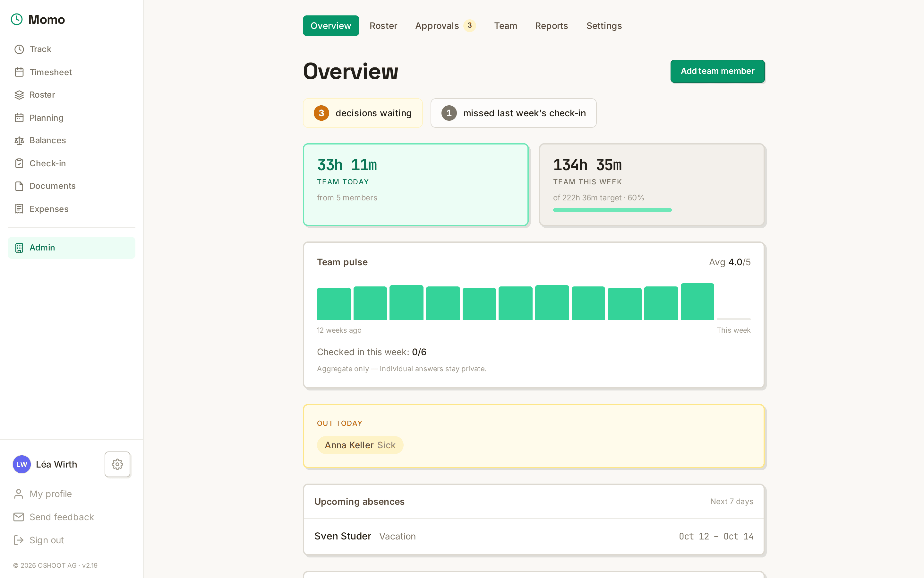Open the 3 decisions waiting notice
This screenshot has height=578, width=924.
point(363,113)
